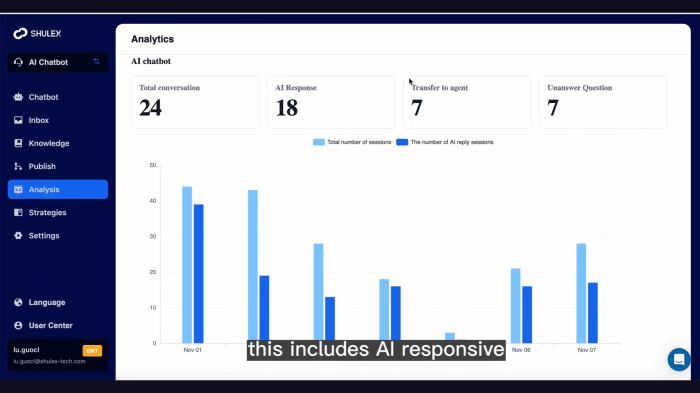Click the 'AI chatbot' section heading

click(x=151, y=61)
